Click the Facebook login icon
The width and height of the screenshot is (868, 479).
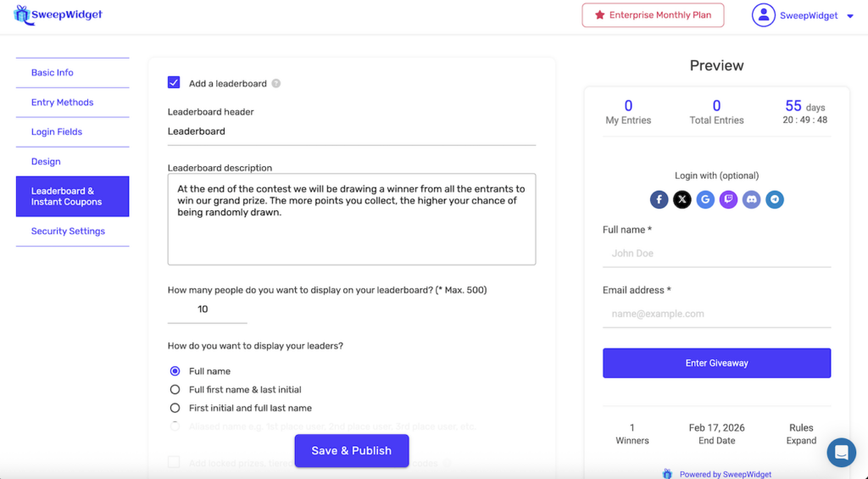659,200
